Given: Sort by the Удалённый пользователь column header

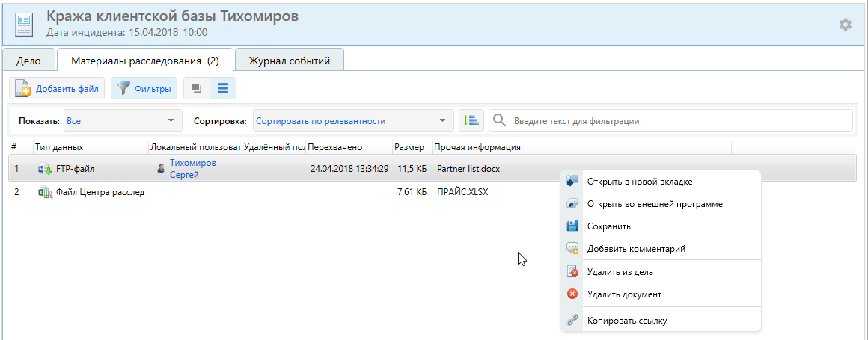Looking at the screenshot, I should tap(274, 147).
